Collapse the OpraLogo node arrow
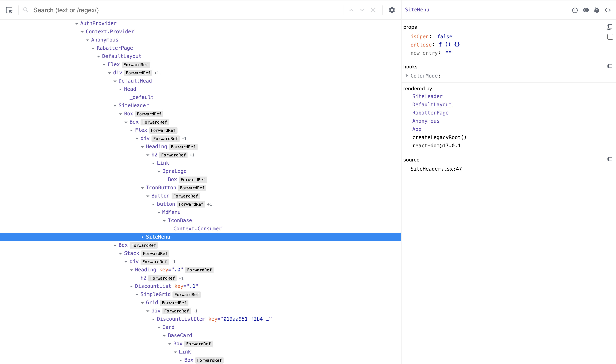Screen dimensions: 616x364 [x=159, y=172]
